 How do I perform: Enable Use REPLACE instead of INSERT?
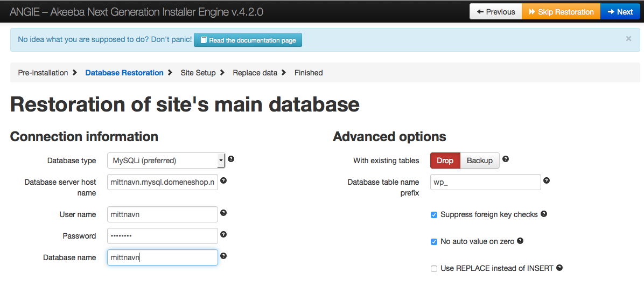tap(433, 269)
